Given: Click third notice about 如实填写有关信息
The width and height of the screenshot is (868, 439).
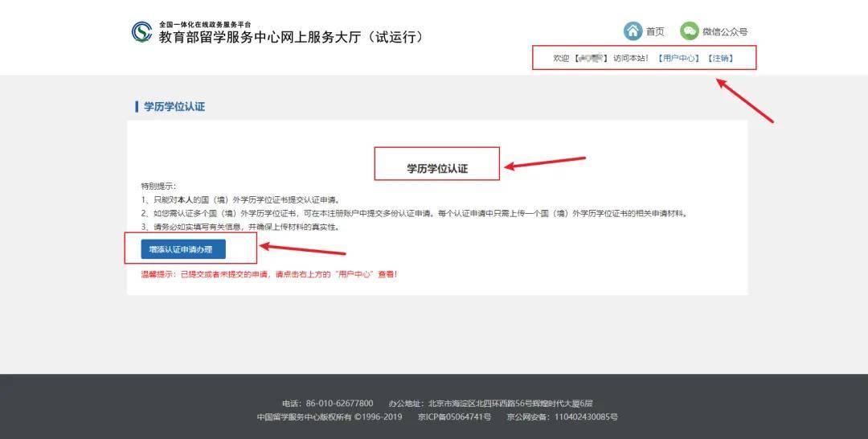Looking at the screenshot, I should tap(240, 227).
